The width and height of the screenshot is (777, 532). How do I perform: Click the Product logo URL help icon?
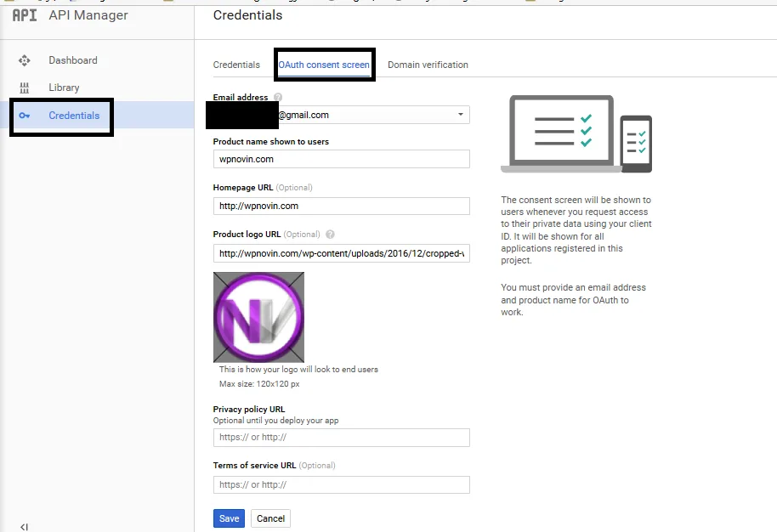coord(330,235)
